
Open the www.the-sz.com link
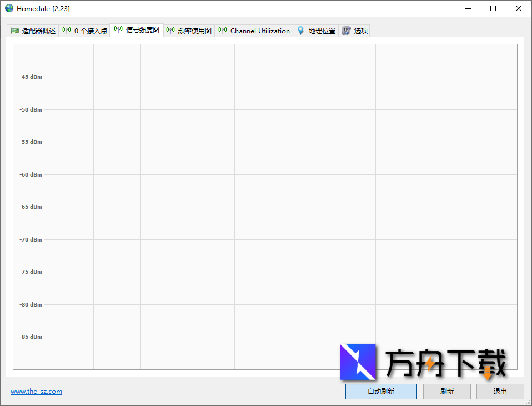(36, 391)
